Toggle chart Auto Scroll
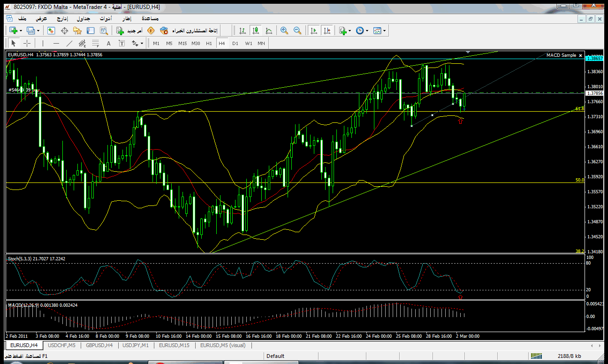 (314, 30)
